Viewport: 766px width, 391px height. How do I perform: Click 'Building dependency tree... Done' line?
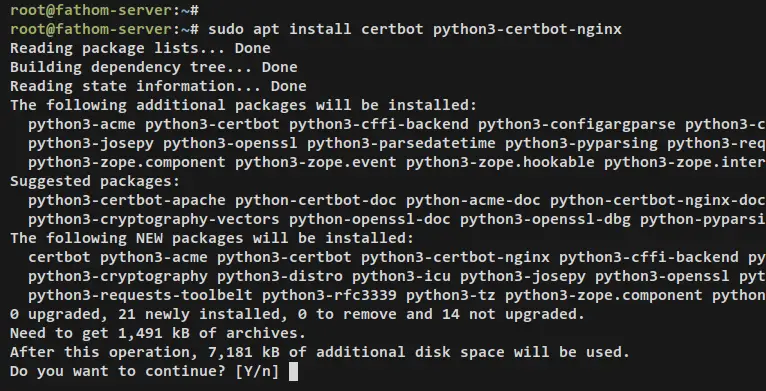click(154, 67)
